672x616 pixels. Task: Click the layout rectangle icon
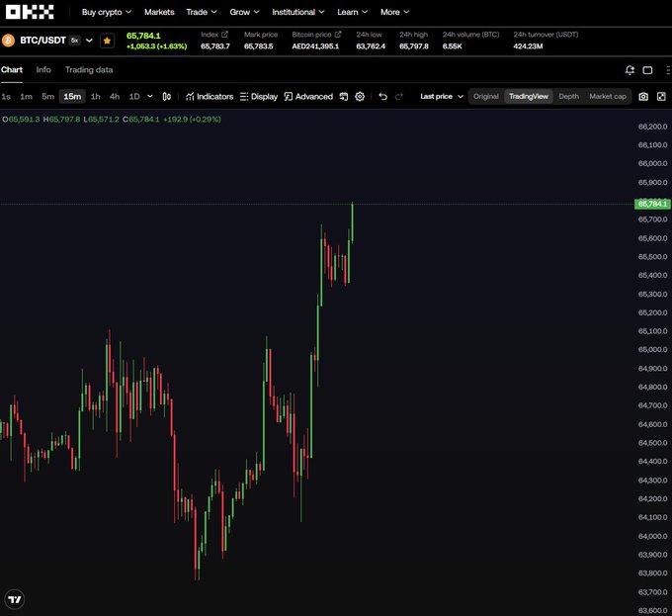[647, 70]
